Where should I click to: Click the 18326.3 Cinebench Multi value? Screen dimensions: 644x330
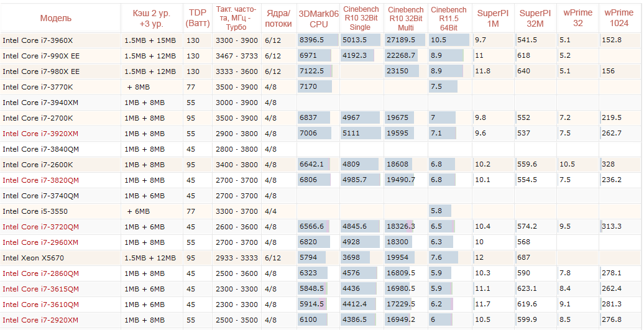click(400, 227)
